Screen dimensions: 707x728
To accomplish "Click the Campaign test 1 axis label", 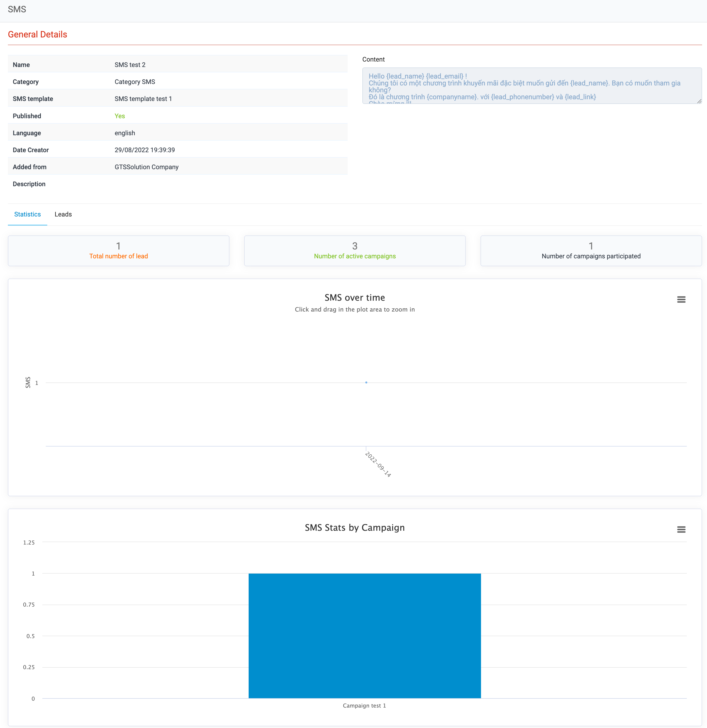I will pyautogui.click(x=364, y=705).
